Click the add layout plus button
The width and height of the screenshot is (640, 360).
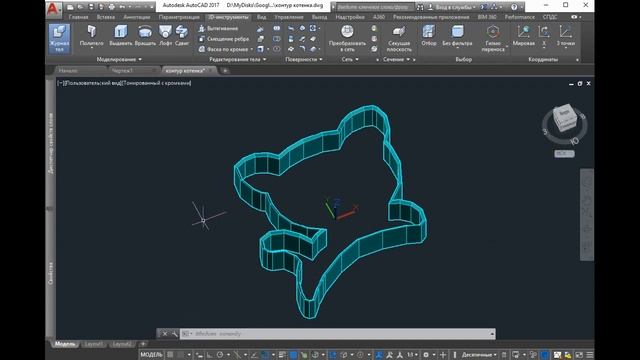pos(143,344)
